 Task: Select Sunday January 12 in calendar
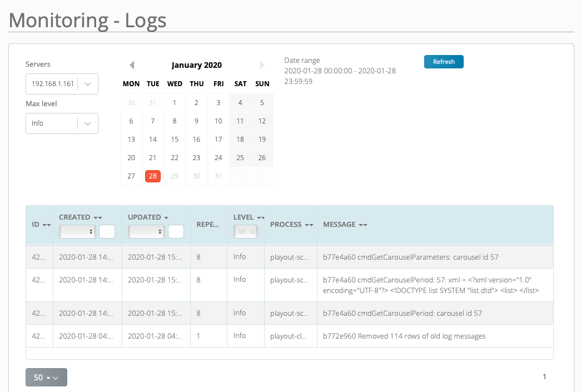[x=262, y=121]
